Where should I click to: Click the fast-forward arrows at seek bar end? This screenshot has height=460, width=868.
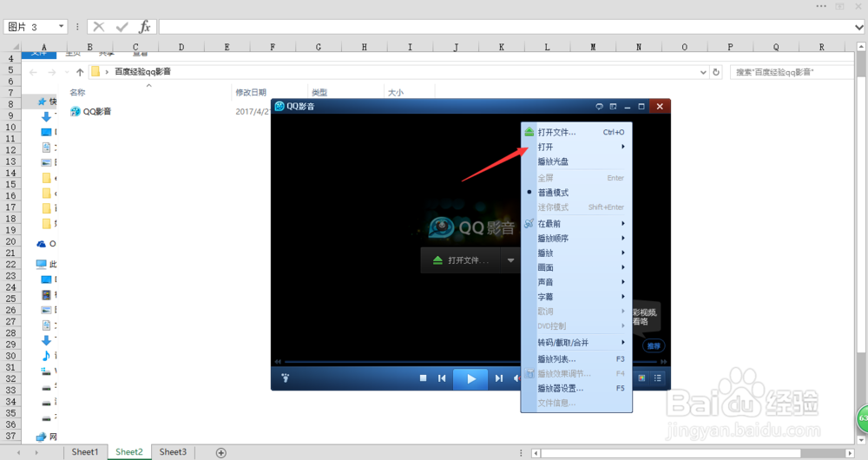click(663, 362)
